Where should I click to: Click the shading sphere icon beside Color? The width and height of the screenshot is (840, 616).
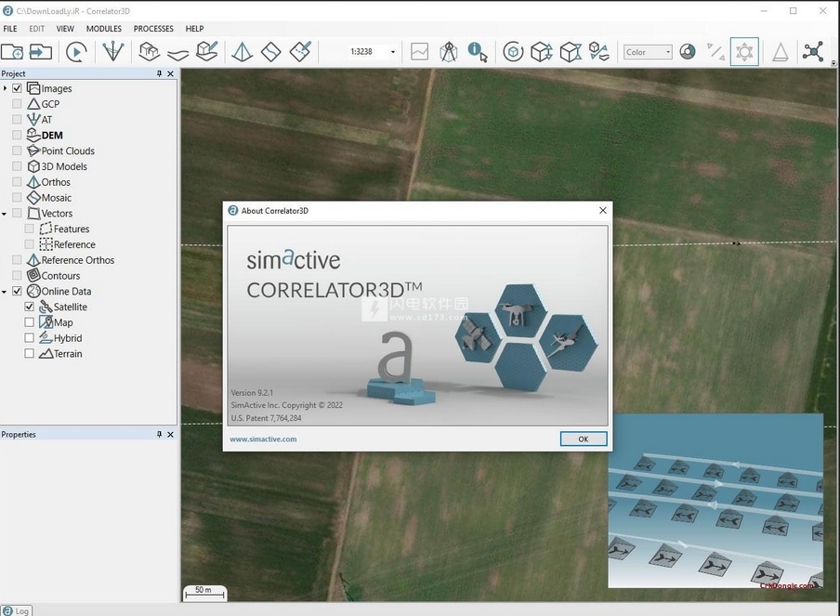pyautogui.click(x=688, y=52)
